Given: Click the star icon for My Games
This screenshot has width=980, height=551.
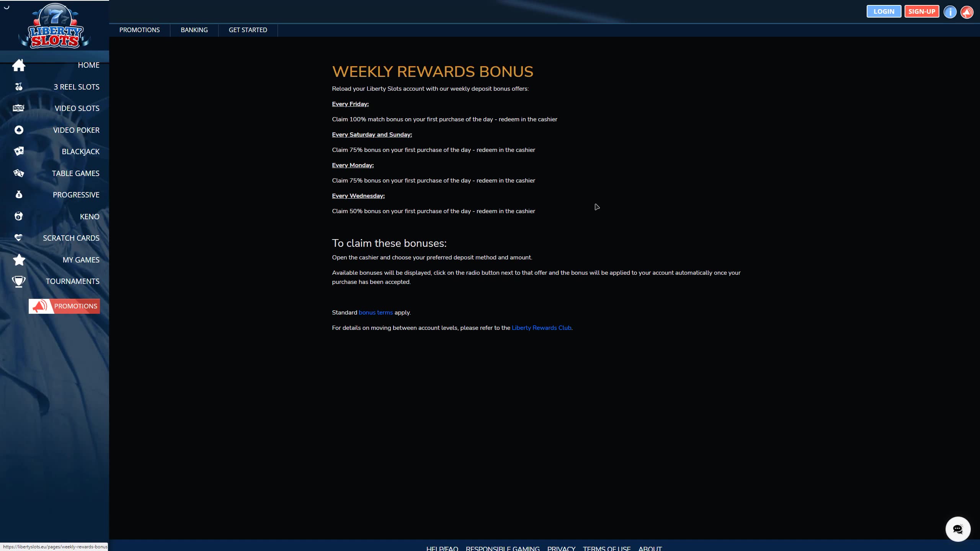Looking at the screenshot, I should 19,260.
